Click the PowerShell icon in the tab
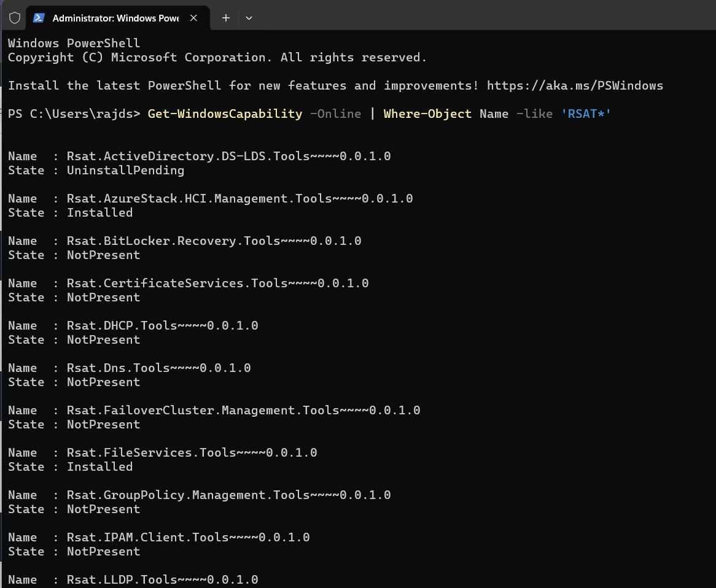Image resolution: width=716 pixels, height=588 pixels. pyautogui.click(x=38, y=18)
